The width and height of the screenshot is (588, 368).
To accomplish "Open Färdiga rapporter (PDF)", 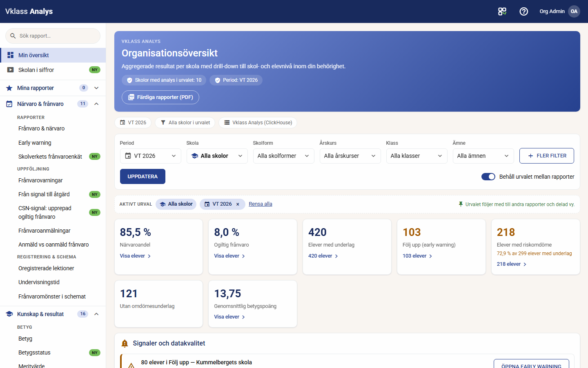I will [160, 97].
